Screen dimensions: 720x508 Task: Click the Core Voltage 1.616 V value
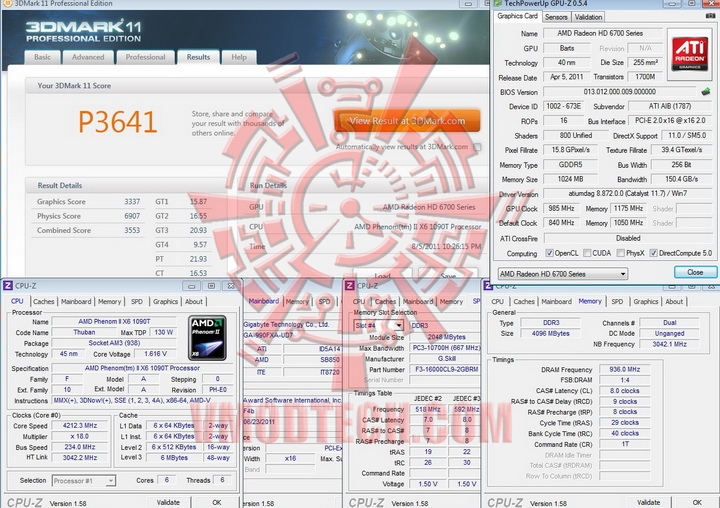pyautogui.click(x=155, y=354)
